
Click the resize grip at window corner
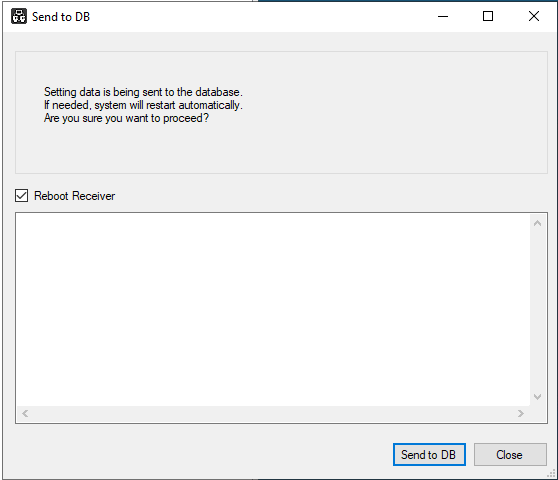click(551, 473)
